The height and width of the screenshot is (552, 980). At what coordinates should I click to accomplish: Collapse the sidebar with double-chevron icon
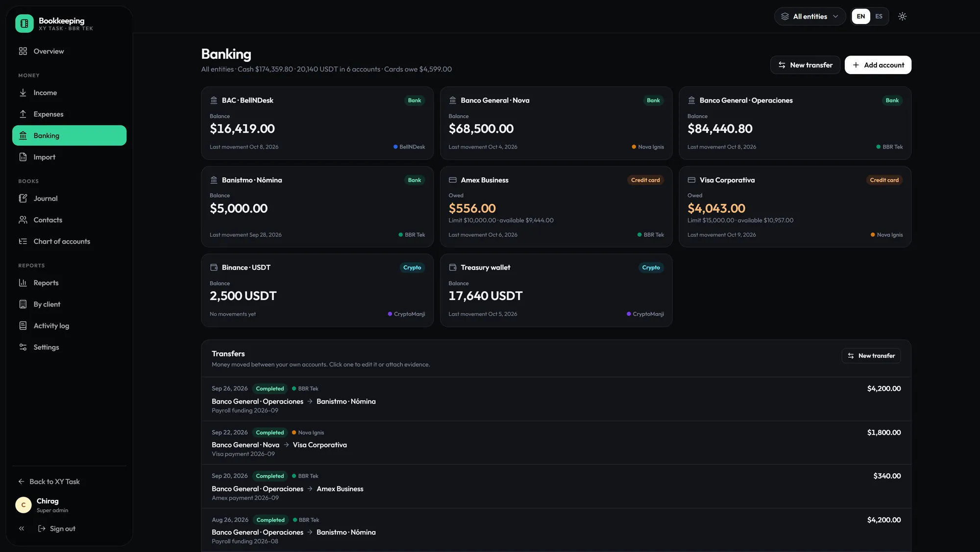[x=22, y=529]
